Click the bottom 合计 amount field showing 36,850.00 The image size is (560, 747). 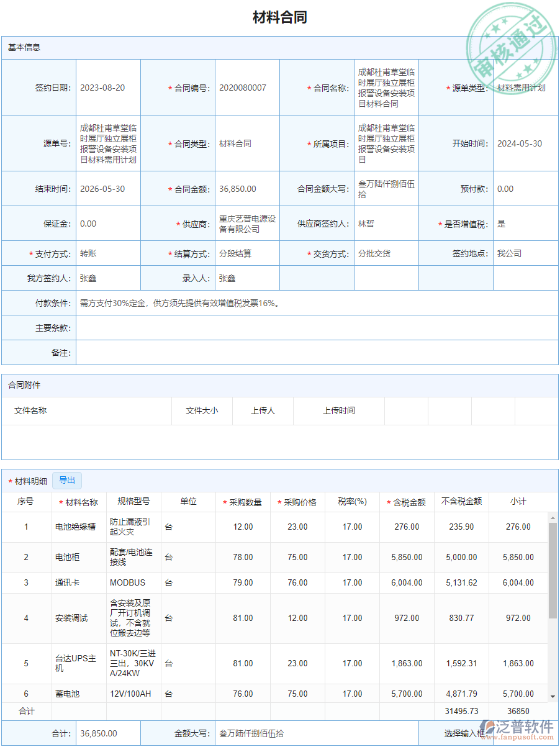tap(107, 733)
